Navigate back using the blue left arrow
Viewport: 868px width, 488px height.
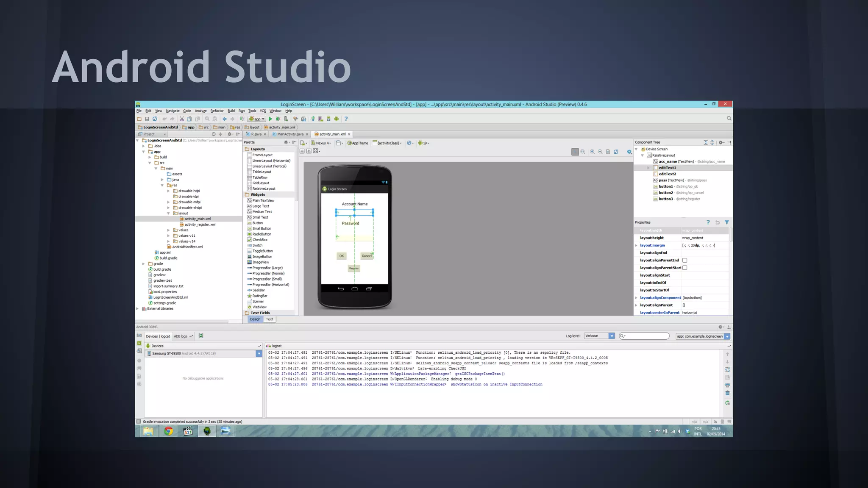(224, 119)
